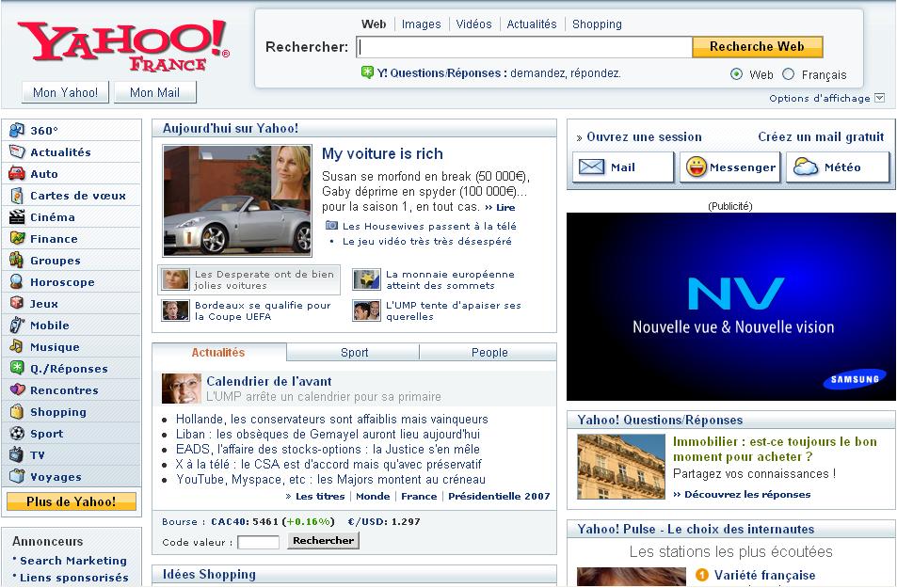Viewport: 897px width, 588px height.
Task: Click the Auto car icon in sidebar
Action: point(16,174)
